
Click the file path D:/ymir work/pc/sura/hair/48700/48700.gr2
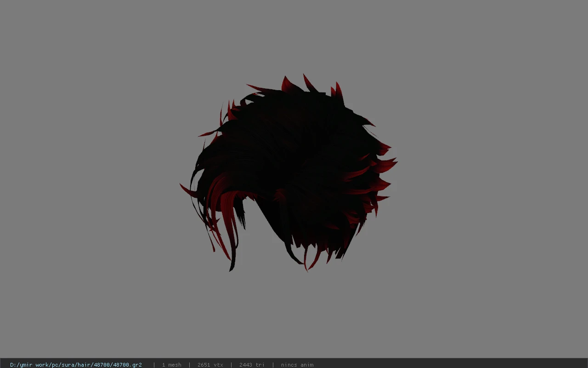(x=76, y=365)
